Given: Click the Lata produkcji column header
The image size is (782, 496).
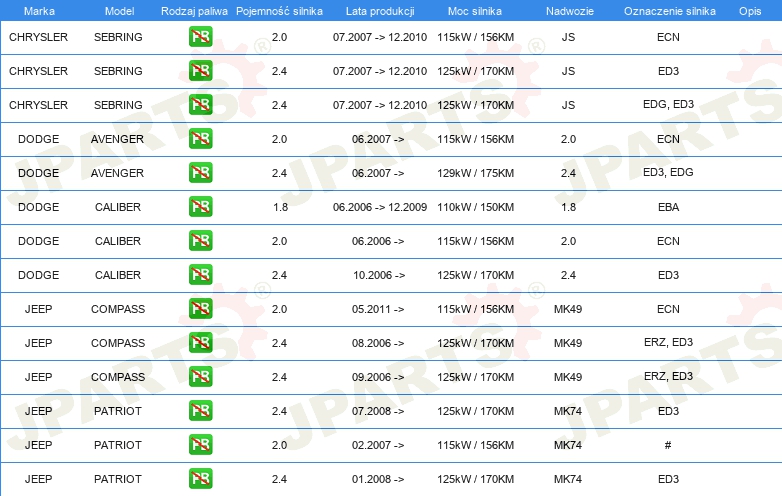Looking at the screenshot, I should 380,11.
